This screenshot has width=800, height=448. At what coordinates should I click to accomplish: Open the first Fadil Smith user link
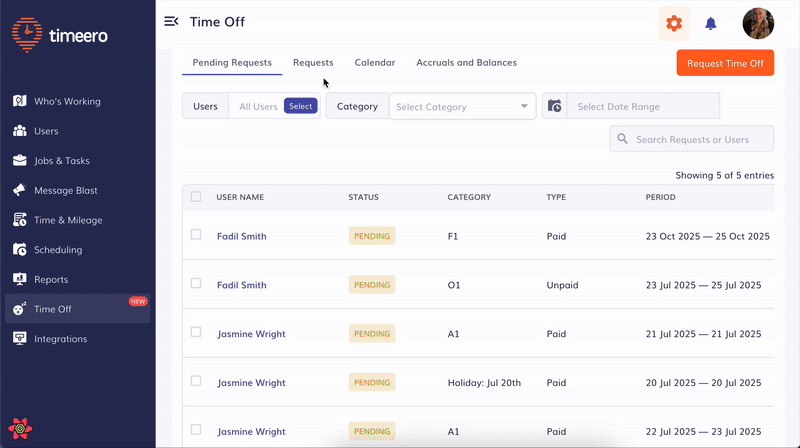click(242, 236)
